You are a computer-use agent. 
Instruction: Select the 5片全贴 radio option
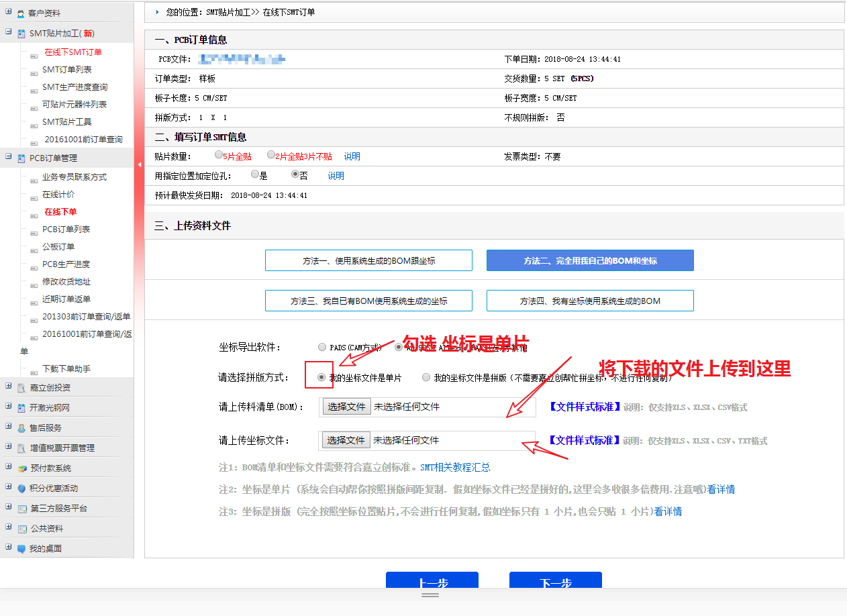point(218,155)
